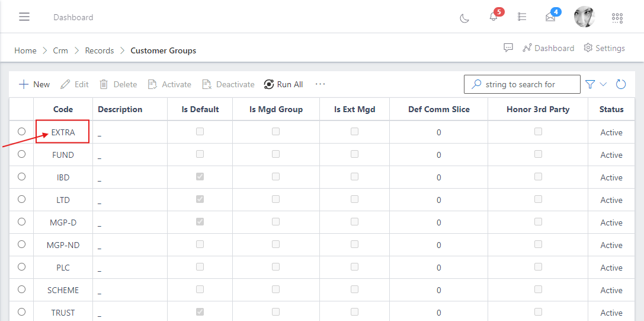Toggle Is Default checkbox for IBD

200,177
